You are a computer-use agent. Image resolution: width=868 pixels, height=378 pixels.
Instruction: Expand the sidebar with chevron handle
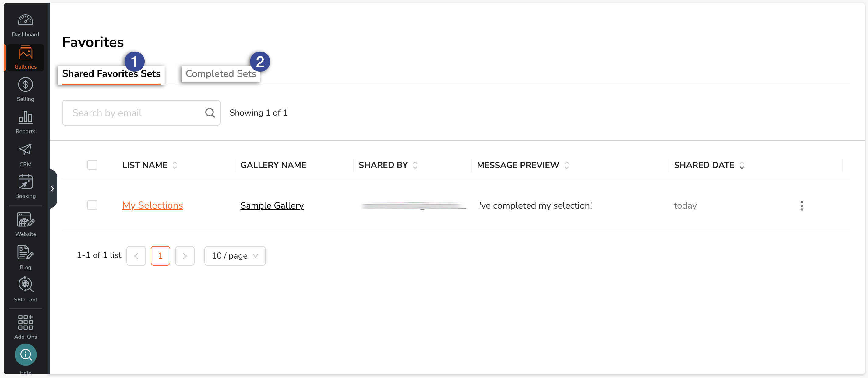click(52, 189)
